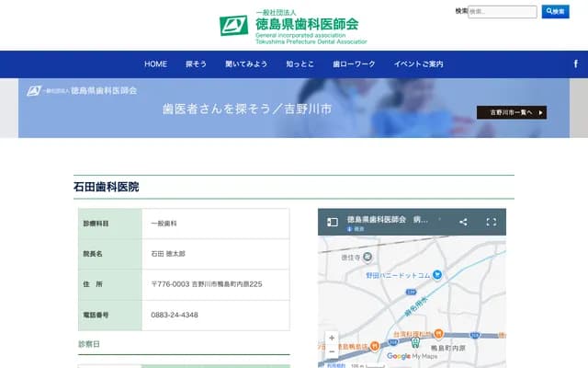This screenshot has height=368, width=588.
Task: Open map in fullscreen view
Action: [492, 222]
